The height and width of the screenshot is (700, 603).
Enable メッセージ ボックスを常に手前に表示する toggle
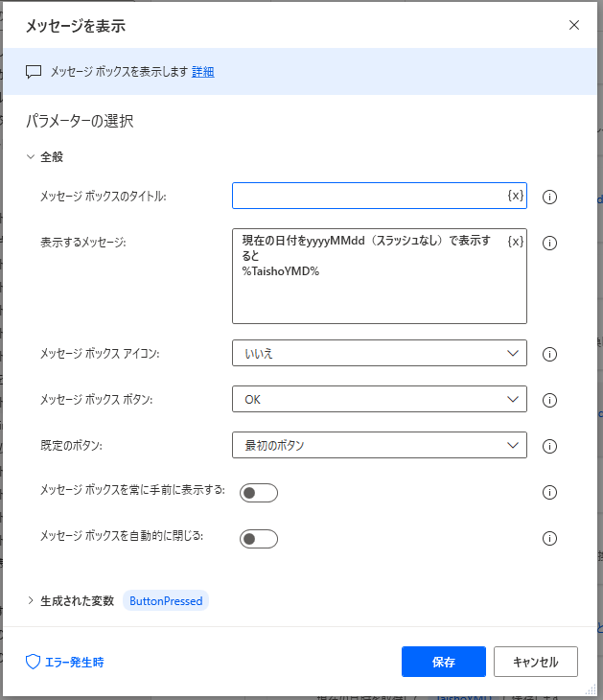258,493
